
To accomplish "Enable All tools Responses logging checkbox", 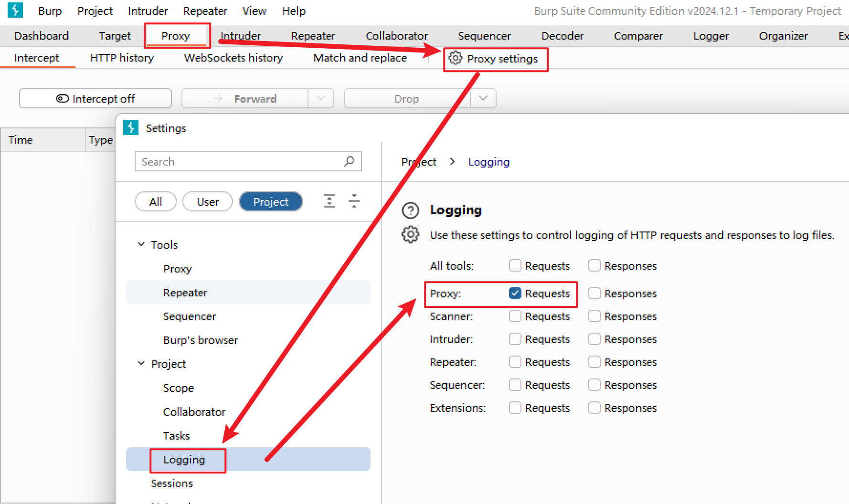I will click(594, 265).
